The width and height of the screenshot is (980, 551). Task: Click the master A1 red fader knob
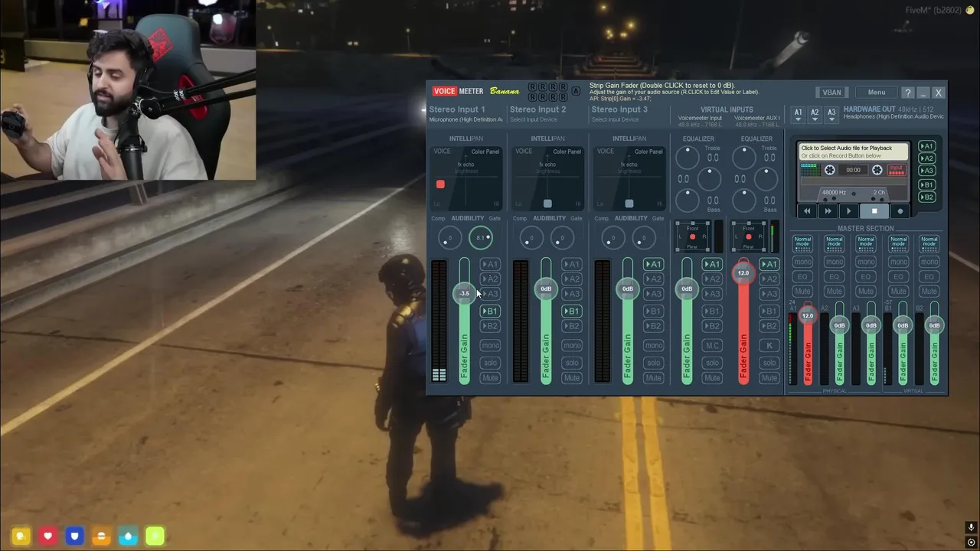coord(808,316)
